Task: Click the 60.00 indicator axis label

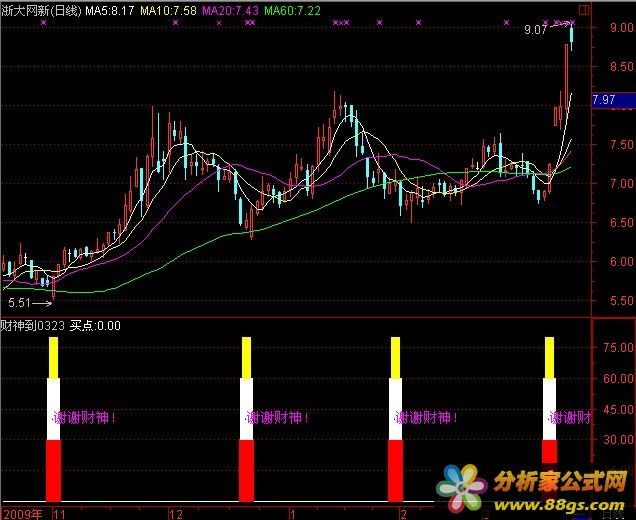Action: 619,379
